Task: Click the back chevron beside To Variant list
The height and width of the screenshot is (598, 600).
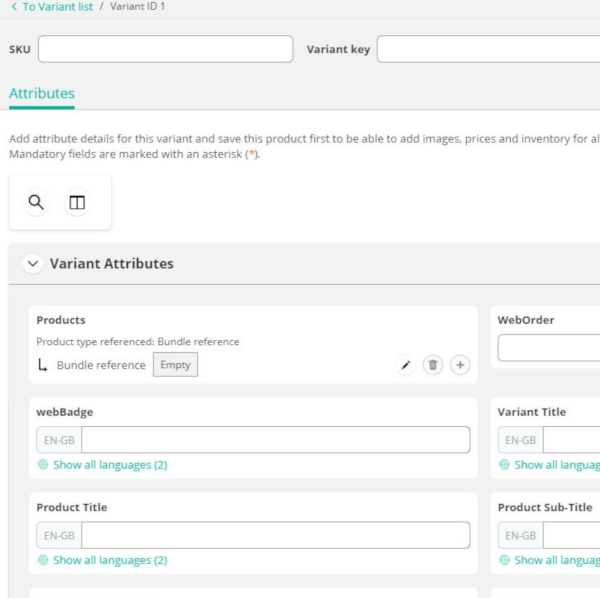Action: click(14, 7)
